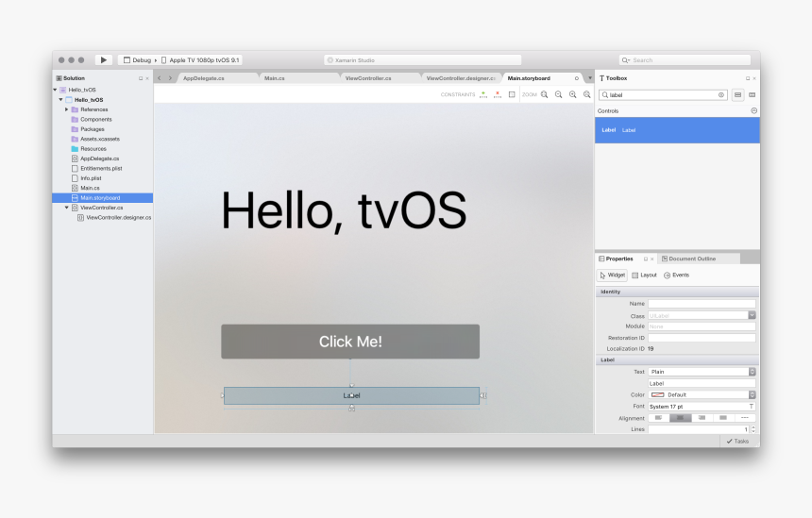This screenshot has width=812, height=518.
Task: Click the add constraints green icon
Action: [483, 94]
